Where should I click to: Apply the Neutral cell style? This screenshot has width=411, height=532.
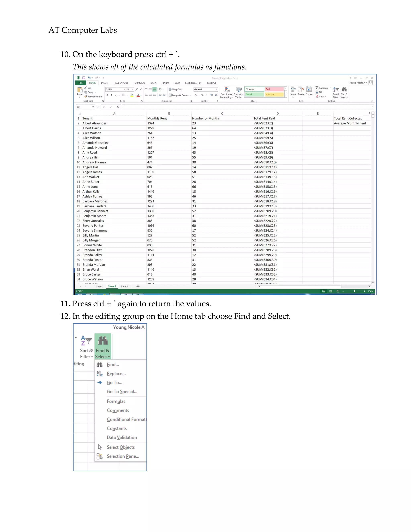(x=274, y=95)
